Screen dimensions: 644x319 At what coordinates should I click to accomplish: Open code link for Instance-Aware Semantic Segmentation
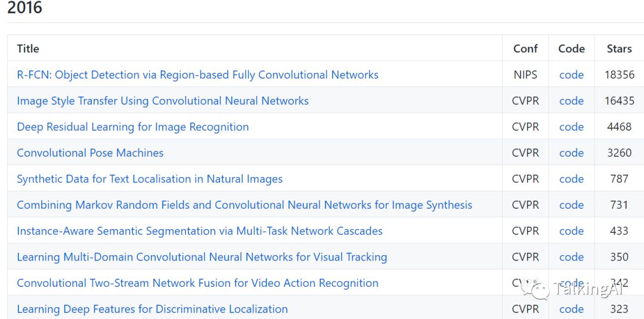pos(571,231)
